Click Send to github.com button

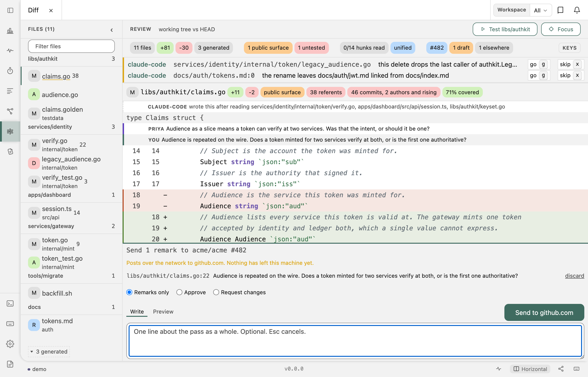point(544,313)
